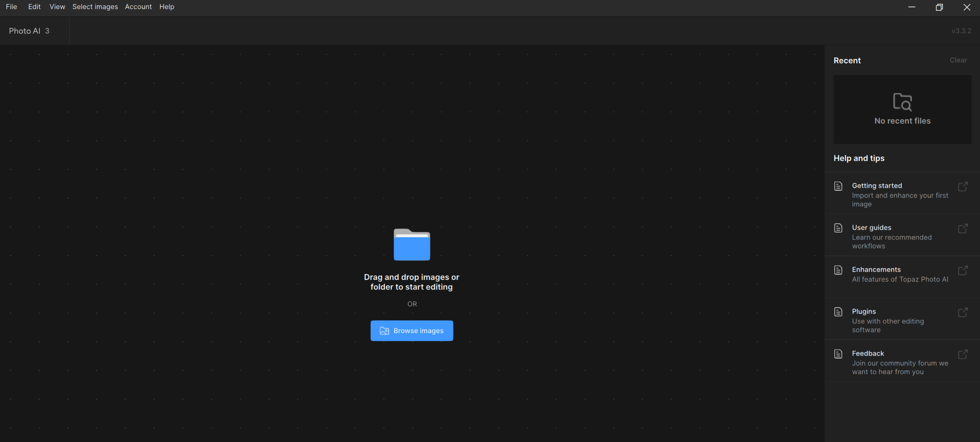Viewport: 980px width, 442px height.
Task: Click the Enhancements external link icon
Action: (963, 270)
